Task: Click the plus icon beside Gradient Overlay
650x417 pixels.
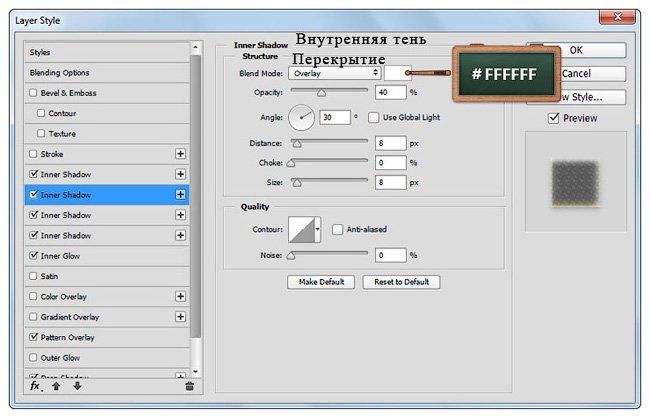Action: coord(181,317)
